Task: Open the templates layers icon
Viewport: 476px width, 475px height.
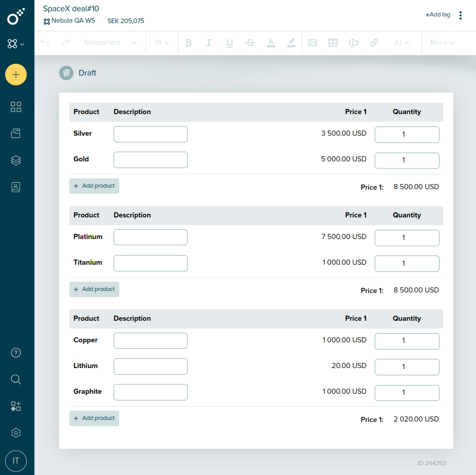Action: pos(16,160)
